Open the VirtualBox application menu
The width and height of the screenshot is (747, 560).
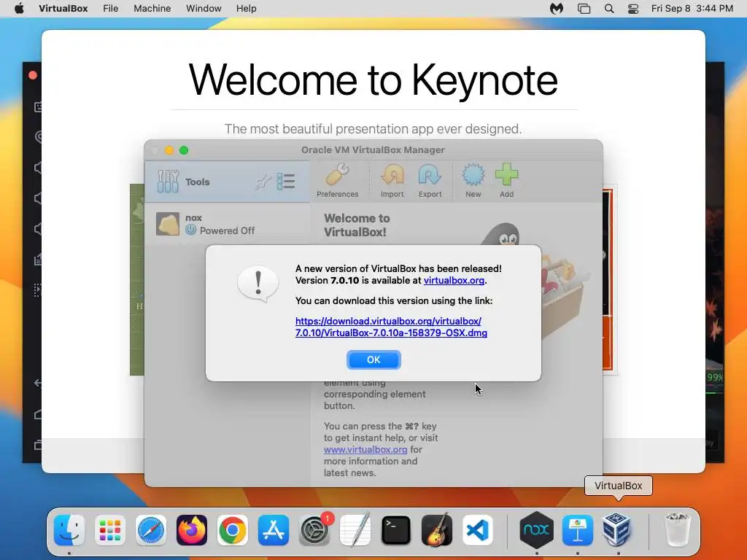63,9
